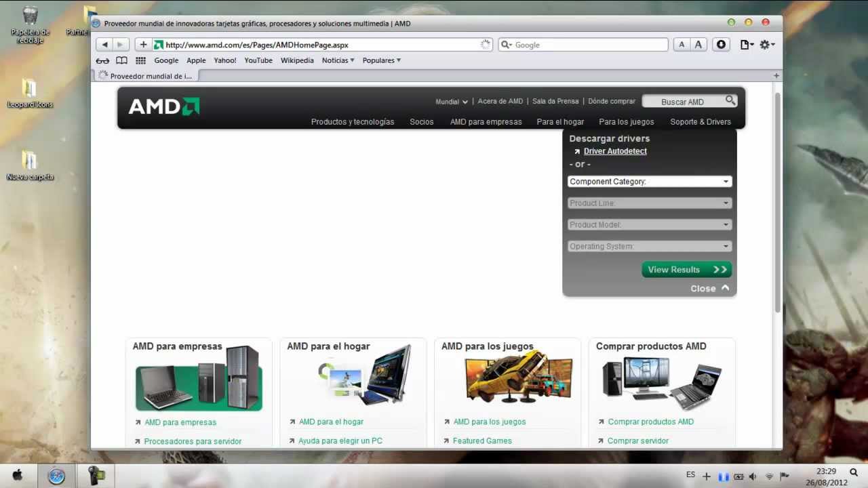Click the Comprar productos AMD image

[x=662, y=383]
